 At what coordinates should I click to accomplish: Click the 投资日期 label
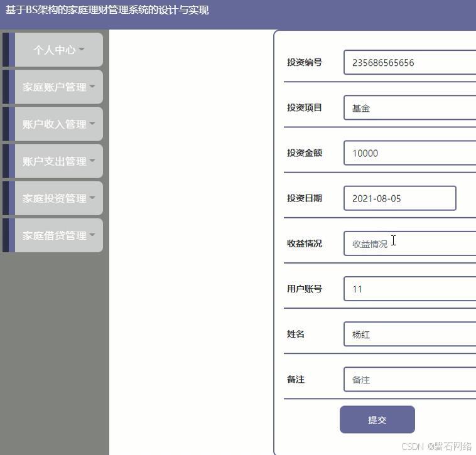[x=305, y=198]
